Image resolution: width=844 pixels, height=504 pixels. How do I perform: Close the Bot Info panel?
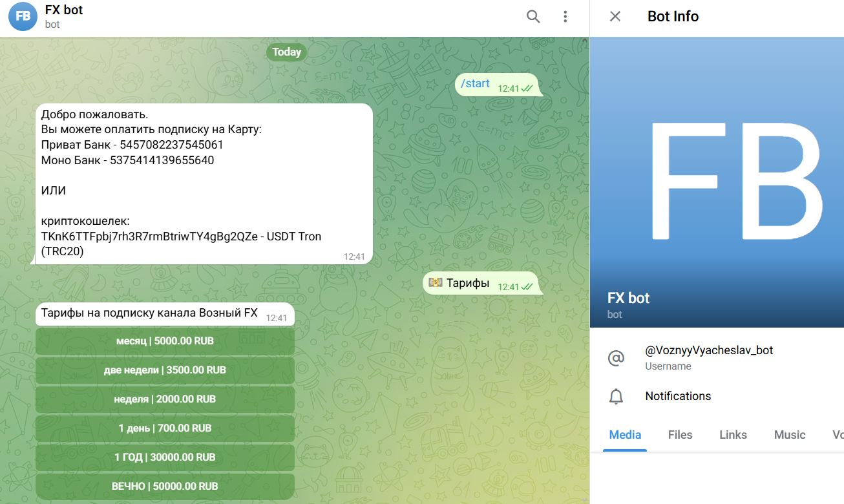click(615, 17)
